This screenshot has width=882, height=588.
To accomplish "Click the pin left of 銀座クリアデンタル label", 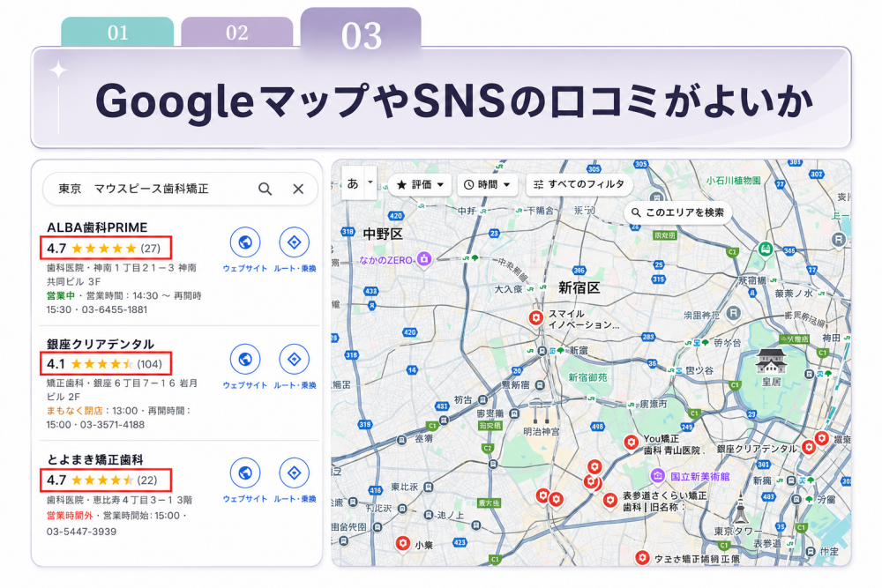I will [x=809, y=448].
